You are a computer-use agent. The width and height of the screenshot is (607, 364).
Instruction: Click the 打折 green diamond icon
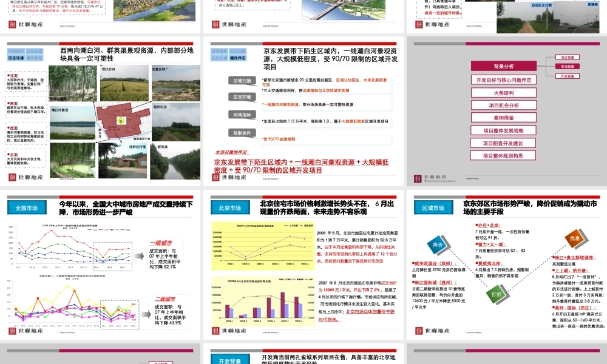tap(497, 294)
